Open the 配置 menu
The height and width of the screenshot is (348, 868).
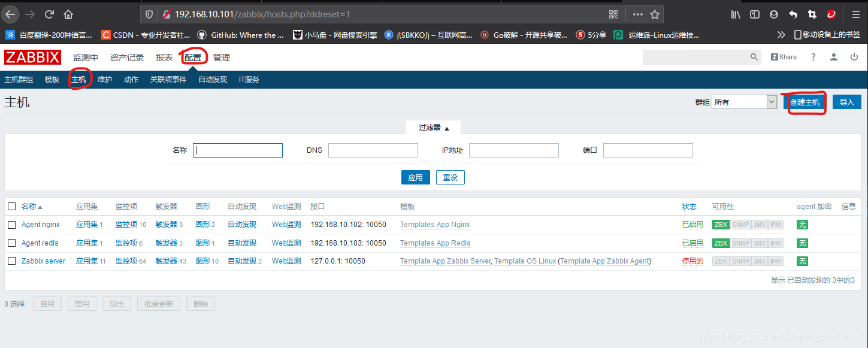click(x=193, y=58)
